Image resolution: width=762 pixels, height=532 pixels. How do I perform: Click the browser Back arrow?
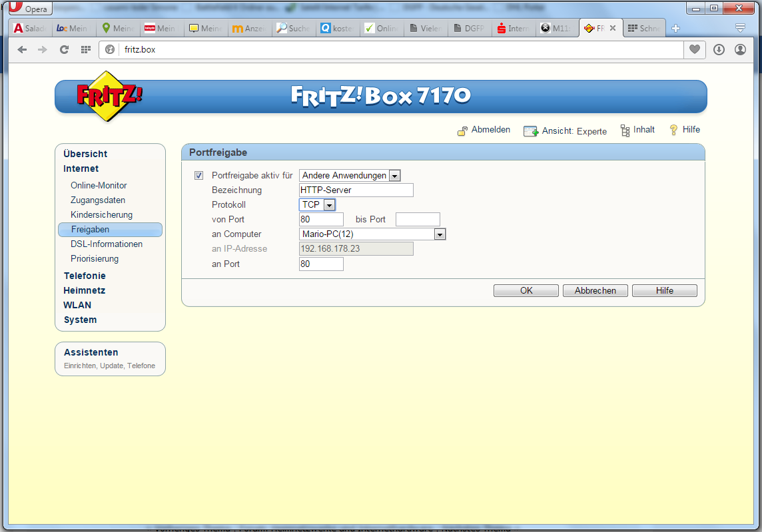point(22,49)
